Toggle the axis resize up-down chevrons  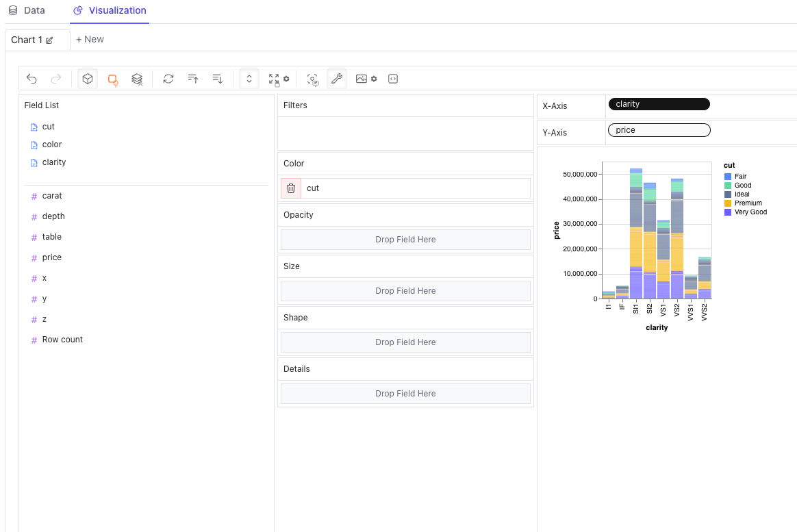[x=249, y=79]
